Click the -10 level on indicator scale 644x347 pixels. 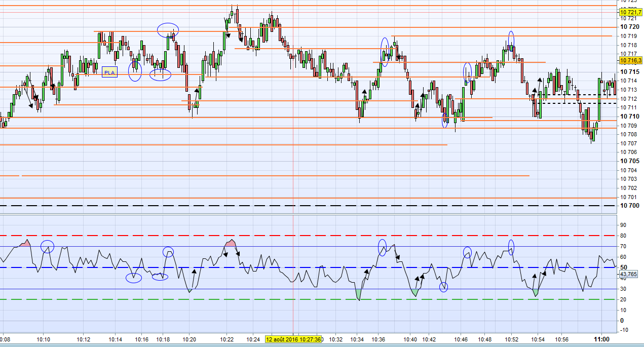(624, 331)
